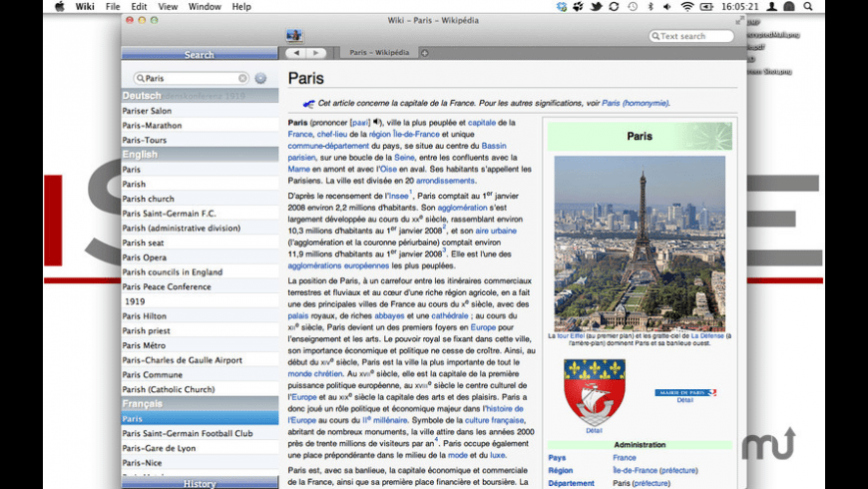Open the File menu
This screenshot has height=489, width=868.
113,7
